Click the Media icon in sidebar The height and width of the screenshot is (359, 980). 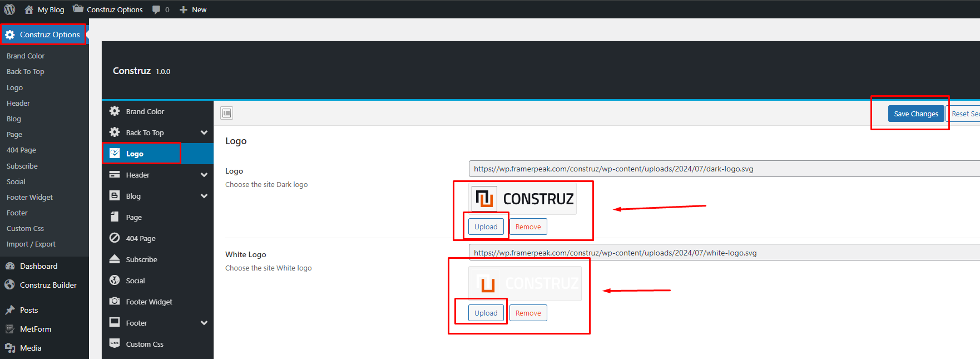pos(10,348)
